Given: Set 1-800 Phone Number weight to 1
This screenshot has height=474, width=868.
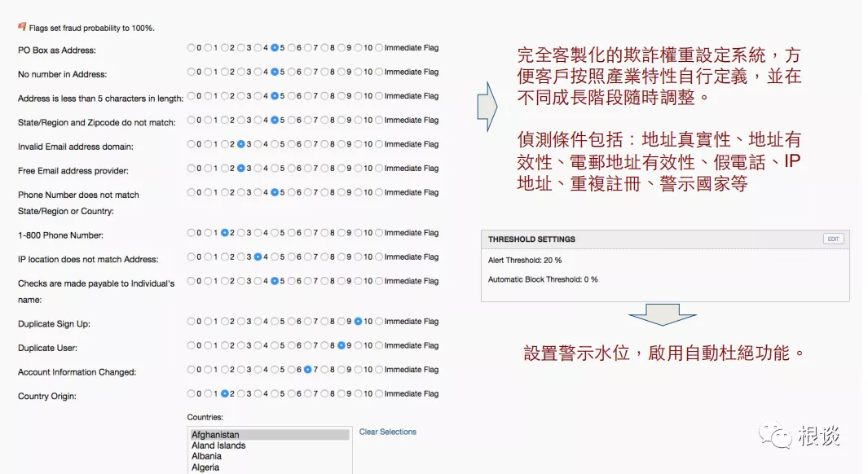Looking at the screenshot, I should tap(208, 233).
